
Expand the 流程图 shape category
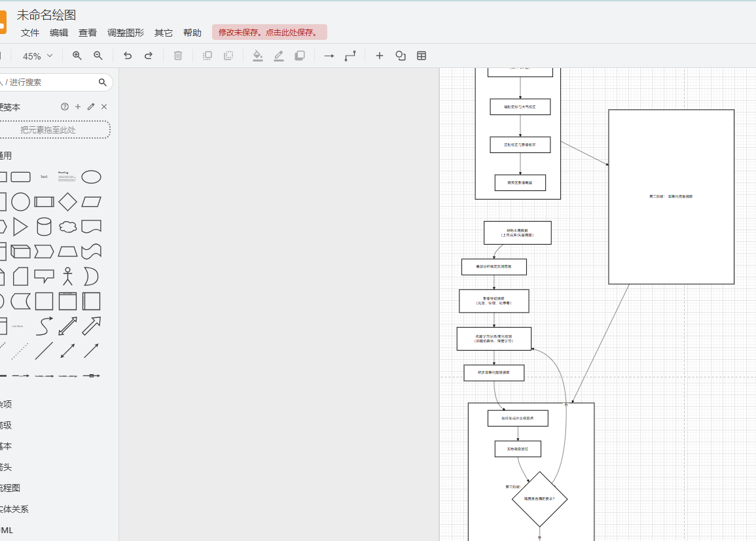(x=10, y=488)
